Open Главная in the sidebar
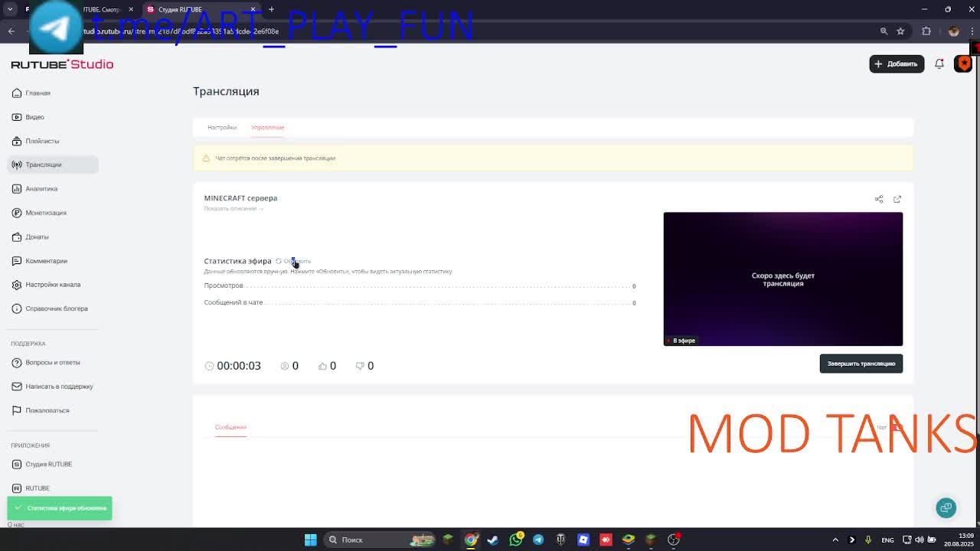980x551 pixels. tap(31, 93)
